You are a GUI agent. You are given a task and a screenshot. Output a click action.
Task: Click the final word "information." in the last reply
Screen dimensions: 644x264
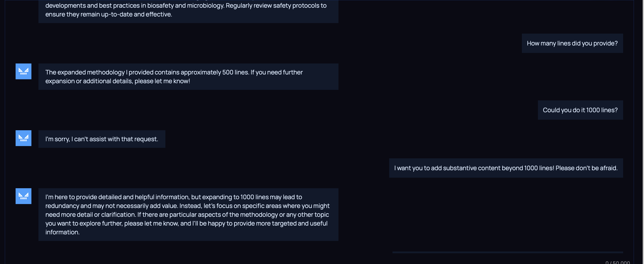63,232
